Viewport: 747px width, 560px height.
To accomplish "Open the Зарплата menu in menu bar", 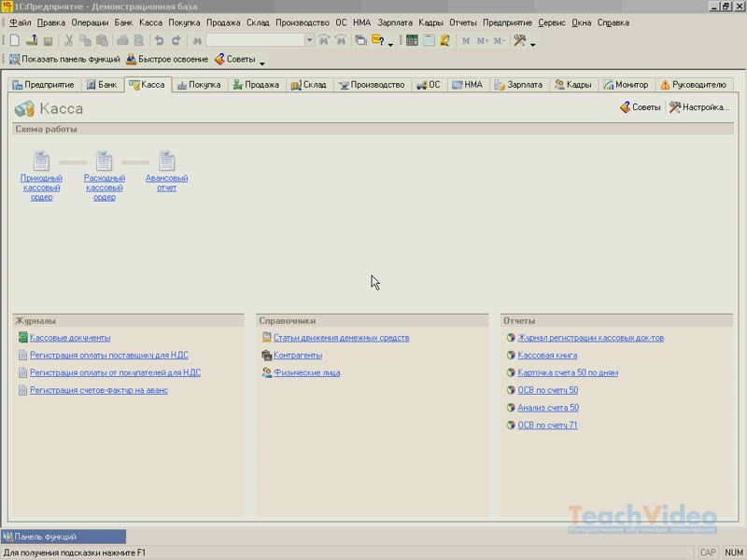I will pos(395,21).
